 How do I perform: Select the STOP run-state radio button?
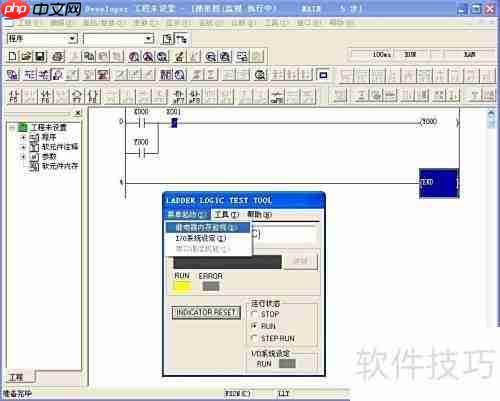(254, 314)
